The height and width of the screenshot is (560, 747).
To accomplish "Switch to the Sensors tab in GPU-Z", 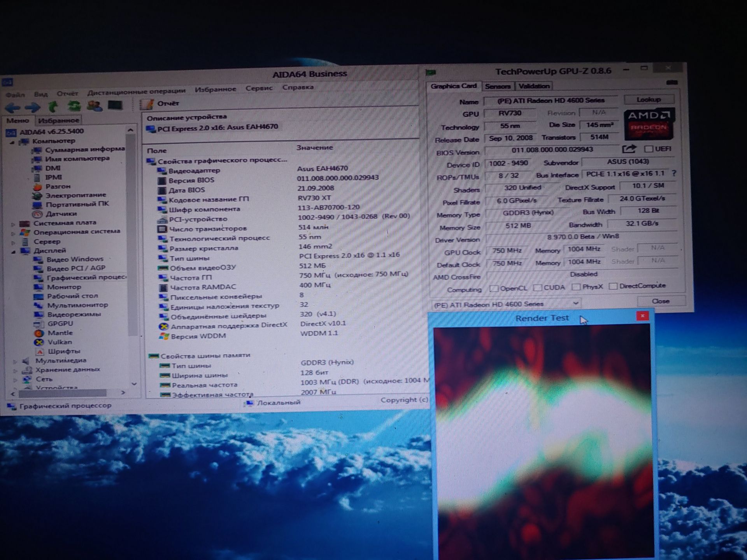I will point(498,86).
